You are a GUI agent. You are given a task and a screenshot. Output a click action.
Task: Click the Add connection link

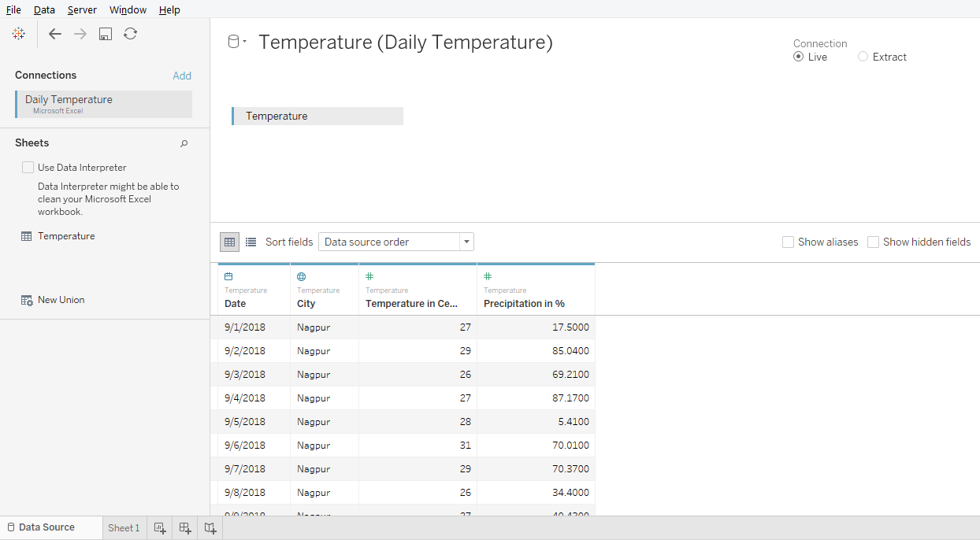[x=182, y=76]
